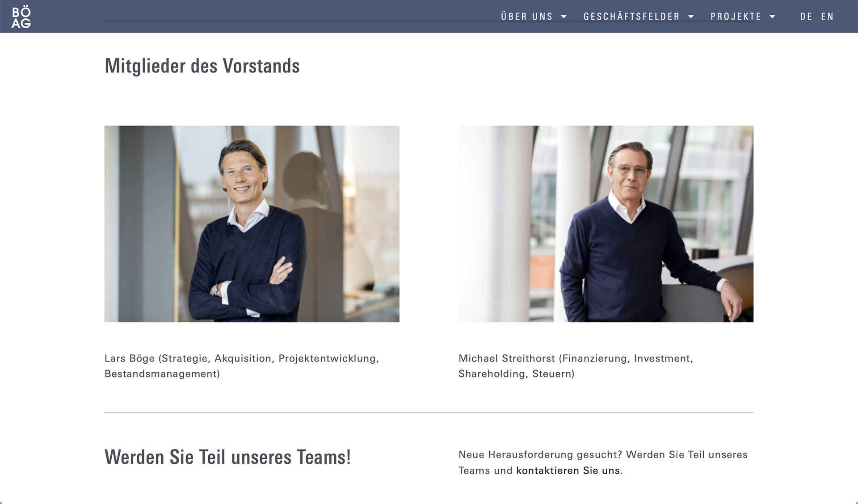
Task: Click the BÖAG logo
Action: click(21, 17)
